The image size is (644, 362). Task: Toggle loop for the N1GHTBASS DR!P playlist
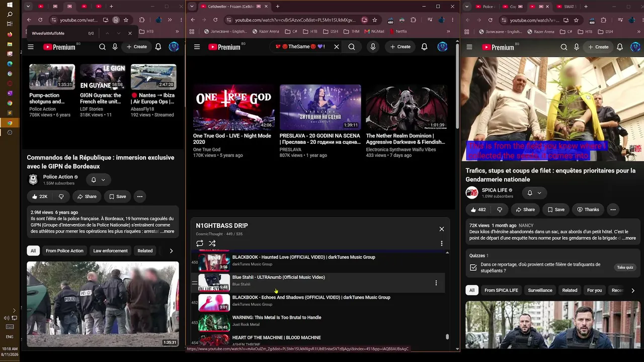pyautogui.click(x=200, y=243)
